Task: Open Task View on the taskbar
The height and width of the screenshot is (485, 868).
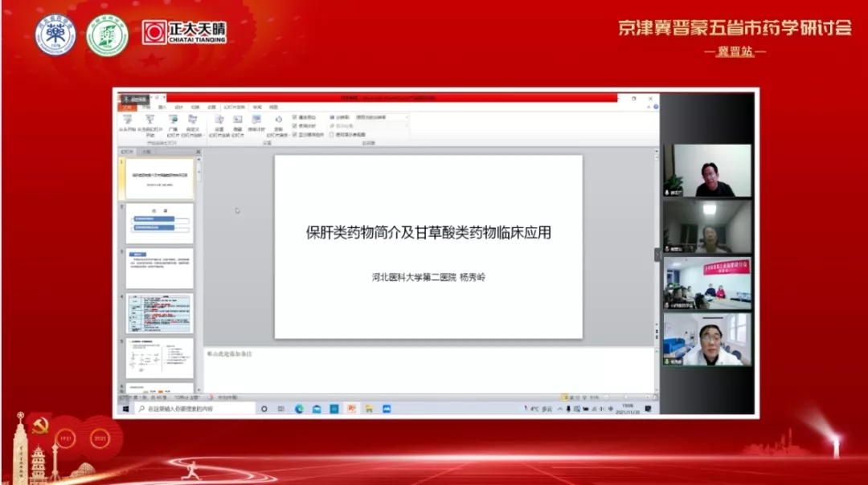Action: 281,410
